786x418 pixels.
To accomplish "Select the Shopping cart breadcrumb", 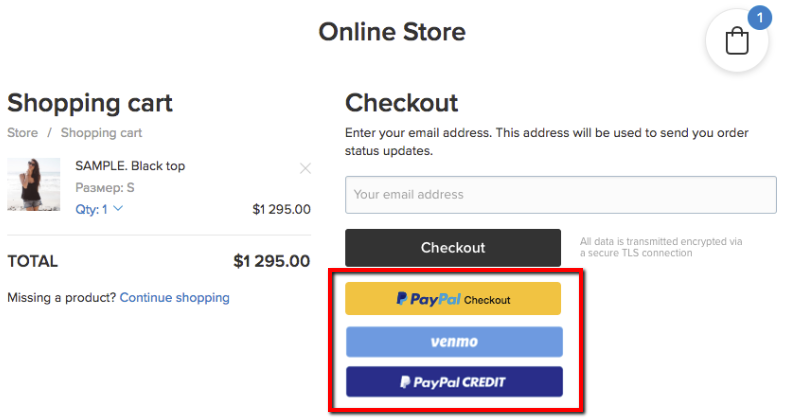I will coord(101,133).
